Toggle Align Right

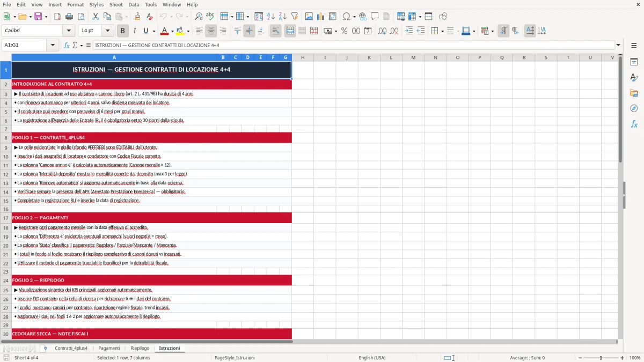point(223,31)
